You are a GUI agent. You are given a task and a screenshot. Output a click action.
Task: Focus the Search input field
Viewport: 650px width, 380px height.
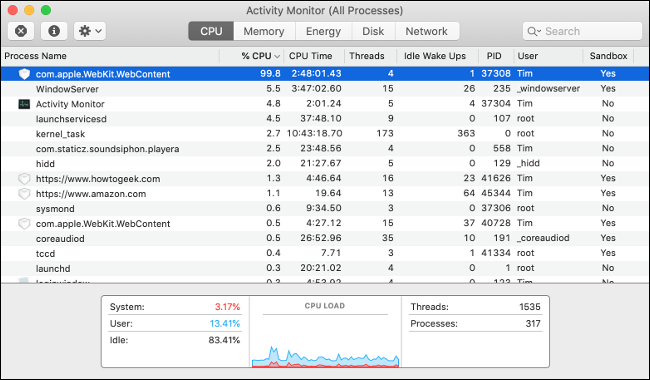[582, 31]
